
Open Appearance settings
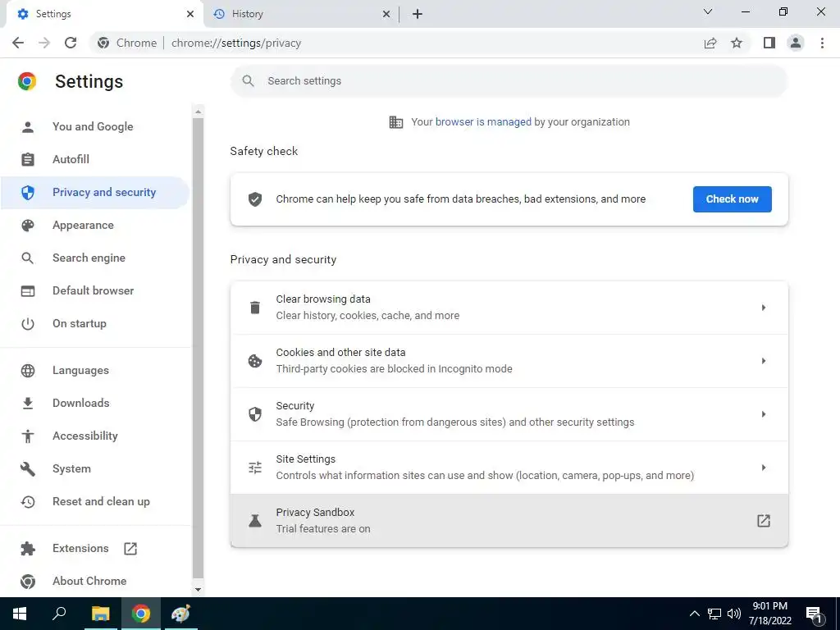pos(94,225)
